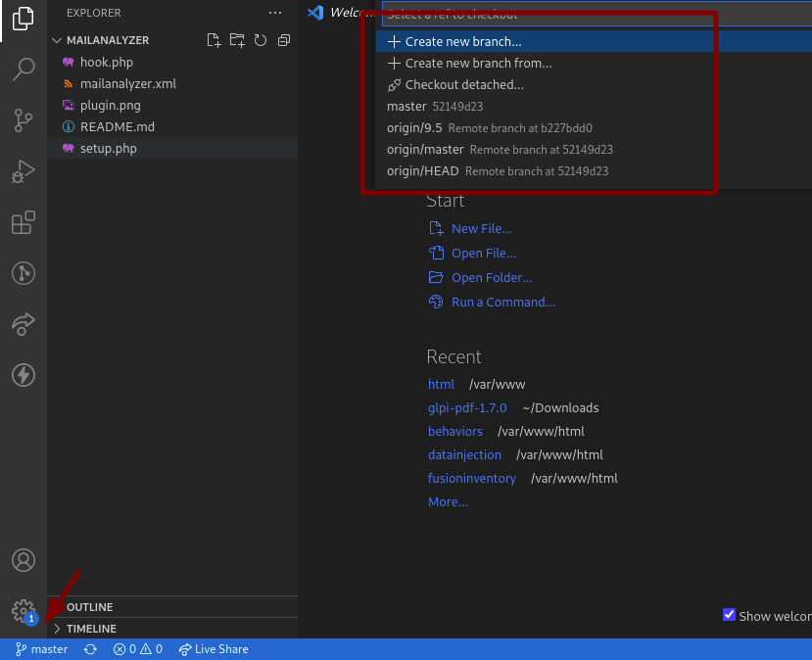Viewport: 812px width, 660px height.
Task: Click the New File icon in Explorer toolbar
Action: (x=214, y=40)
